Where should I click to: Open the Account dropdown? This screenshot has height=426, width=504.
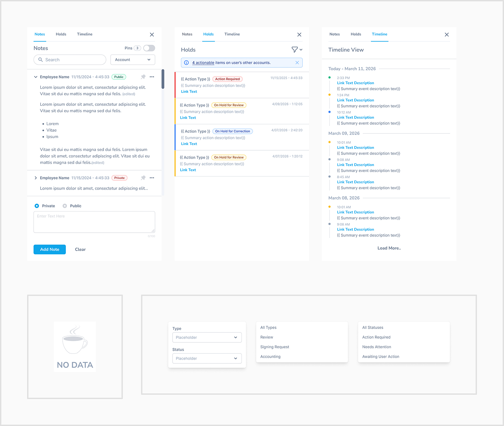tap(133, 60)
